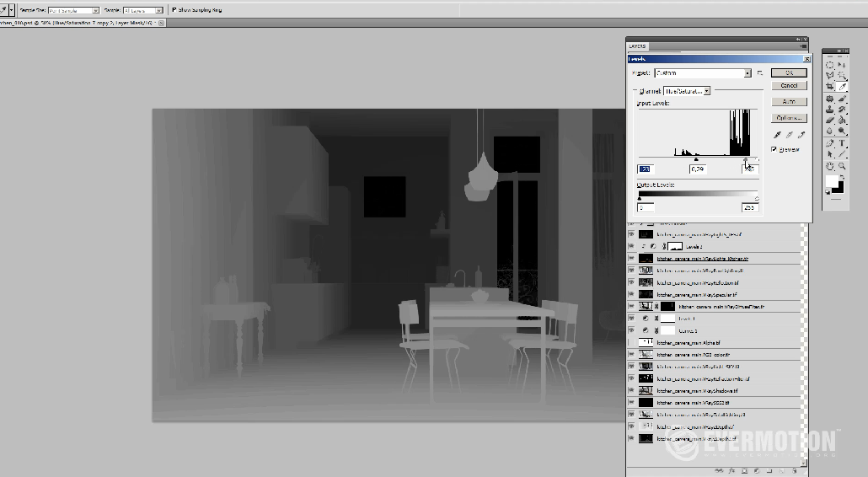Open Levels preset options menu icon

[760, 72]
